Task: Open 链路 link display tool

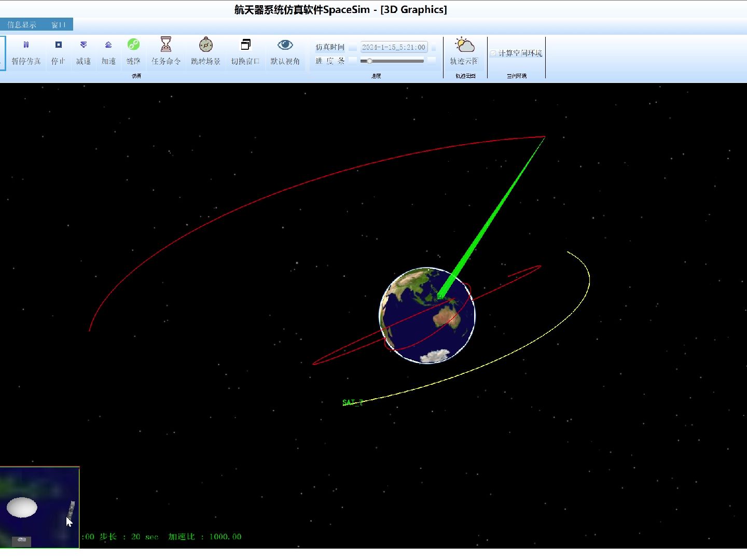Action: (x=134, y=52)
